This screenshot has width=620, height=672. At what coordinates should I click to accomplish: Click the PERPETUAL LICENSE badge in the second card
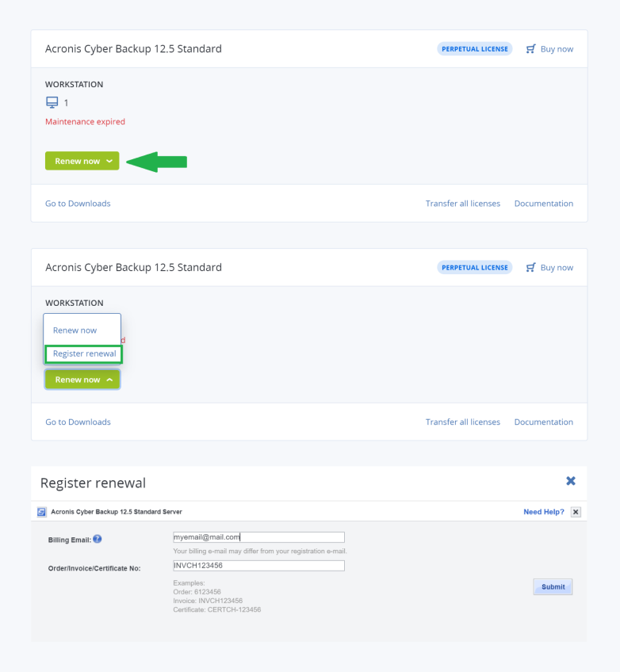point(475,267)
